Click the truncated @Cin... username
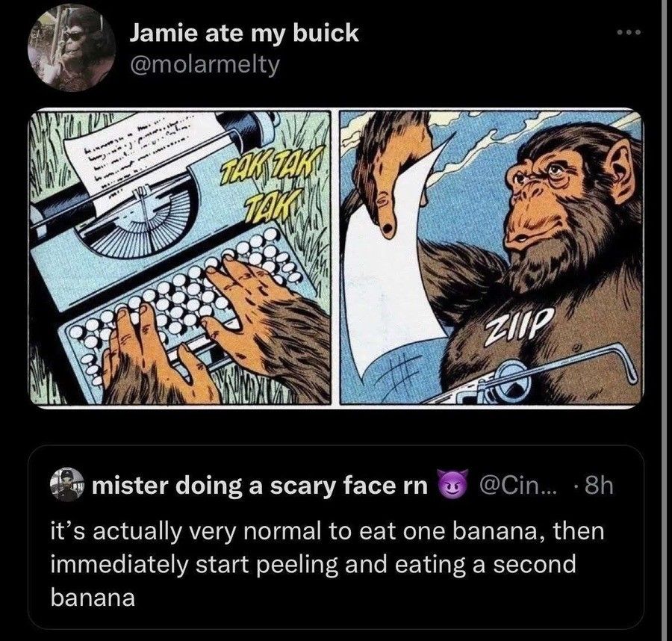Viewport: 672px width, 641px height. [518, 484]
